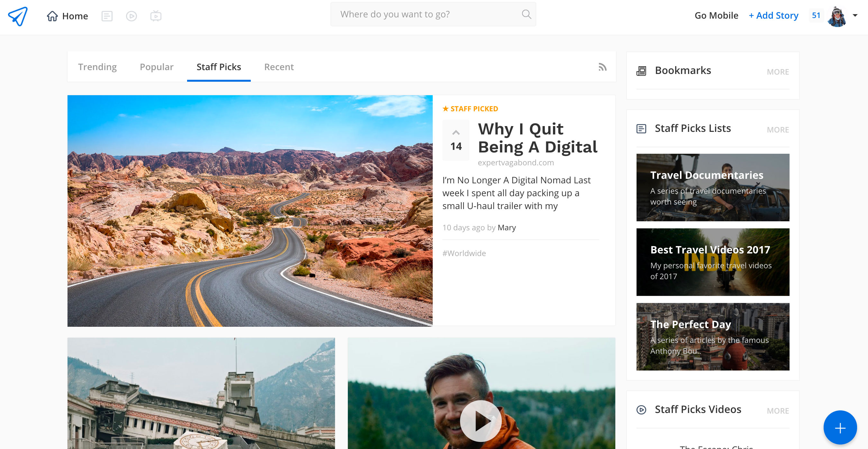This screenshot has width=868, height=449.
Task: Click the paper plane logo icon
Action: click(18, 16)
